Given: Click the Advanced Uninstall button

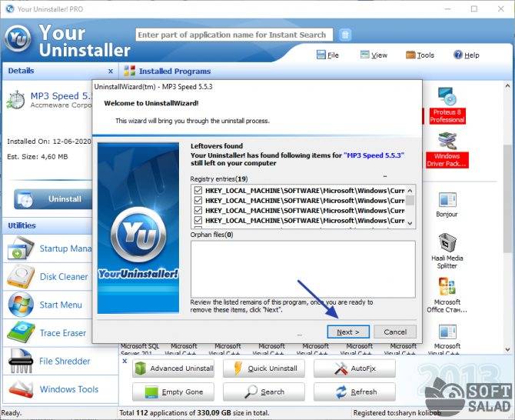Looking at the screenshot, I should point(173,368).
